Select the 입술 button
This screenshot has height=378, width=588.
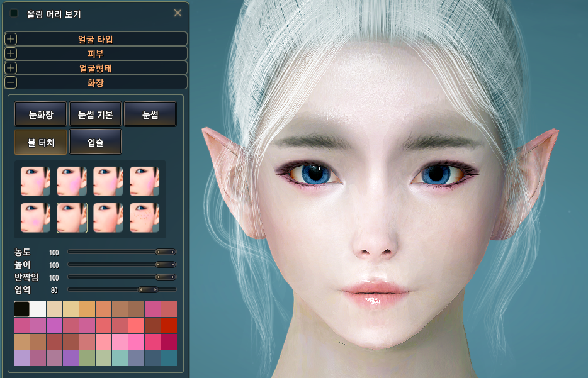(96, 142)
